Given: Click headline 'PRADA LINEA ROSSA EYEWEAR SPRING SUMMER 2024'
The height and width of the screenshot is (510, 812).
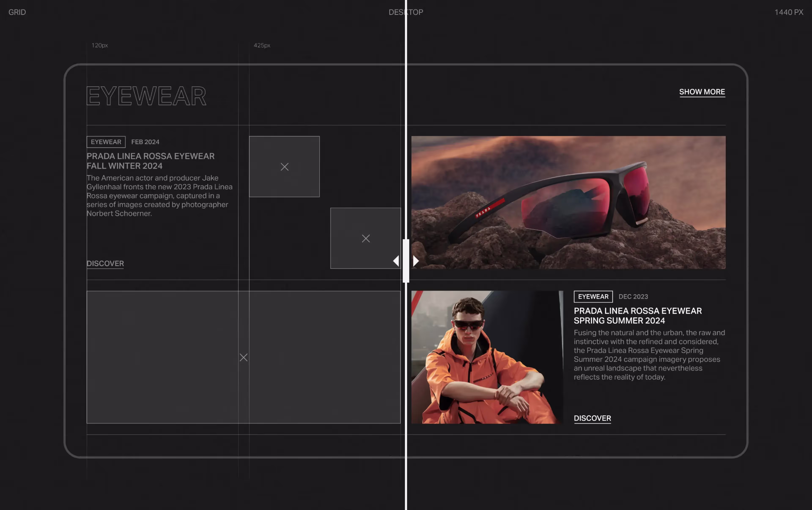Looking at the screenshot, I should pos(638,316).
